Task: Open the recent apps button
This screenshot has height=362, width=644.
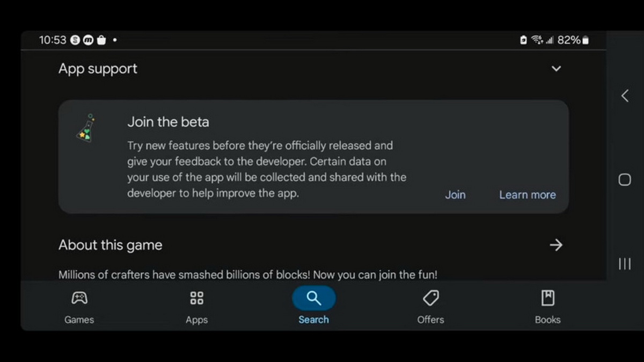Action: [625, 264]
